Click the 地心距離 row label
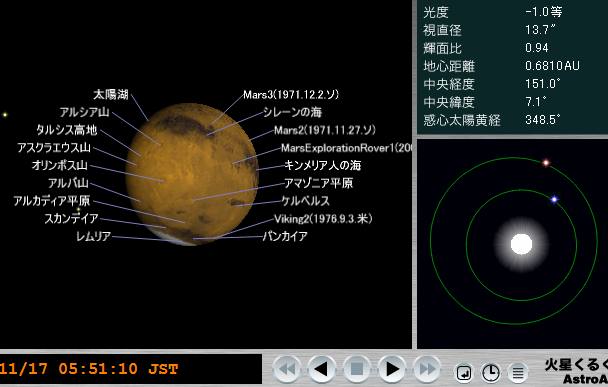The image size is (608, 387). (449, 66)
